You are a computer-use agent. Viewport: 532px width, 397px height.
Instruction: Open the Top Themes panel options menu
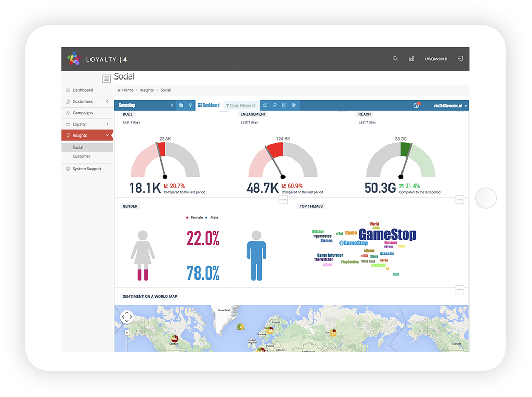(x=460, y=290)
